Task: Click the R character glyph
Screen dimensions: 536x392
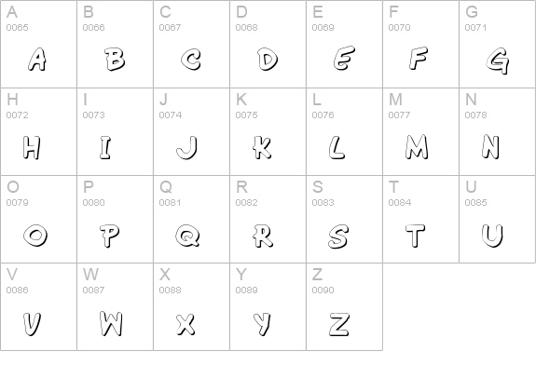Action: (263, 236)
